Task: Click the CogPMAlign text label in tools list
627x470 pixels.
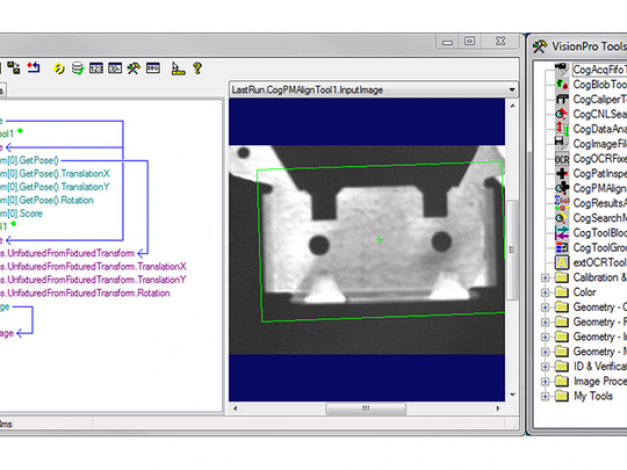Action: (600, 188)
